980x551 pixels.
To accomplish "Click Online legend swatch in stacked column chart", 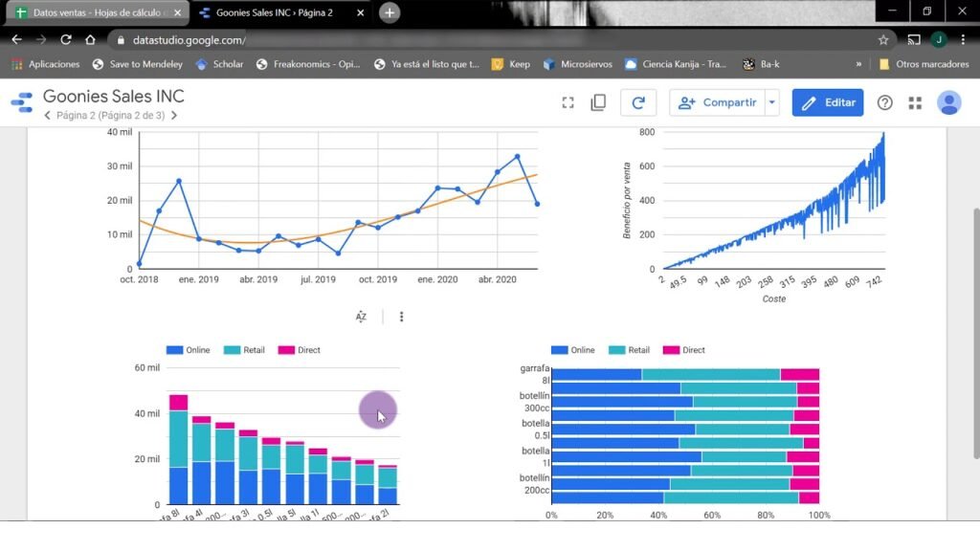I will pos(174,350).
